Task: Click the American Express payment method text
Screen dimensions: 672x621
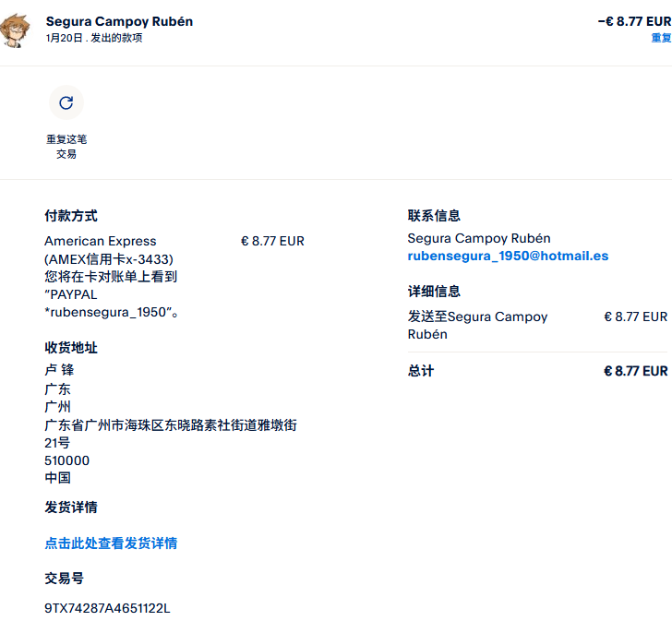Action: tap(101, 241)
